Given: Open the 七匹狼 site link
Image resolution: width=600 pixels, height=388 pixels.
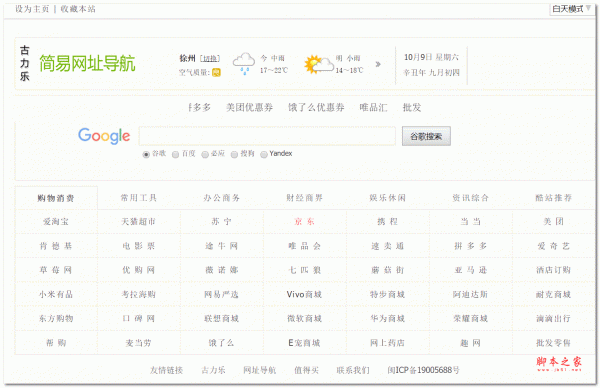Looking at the screenshot, I should pyautogui.click(x=305, y=270).
